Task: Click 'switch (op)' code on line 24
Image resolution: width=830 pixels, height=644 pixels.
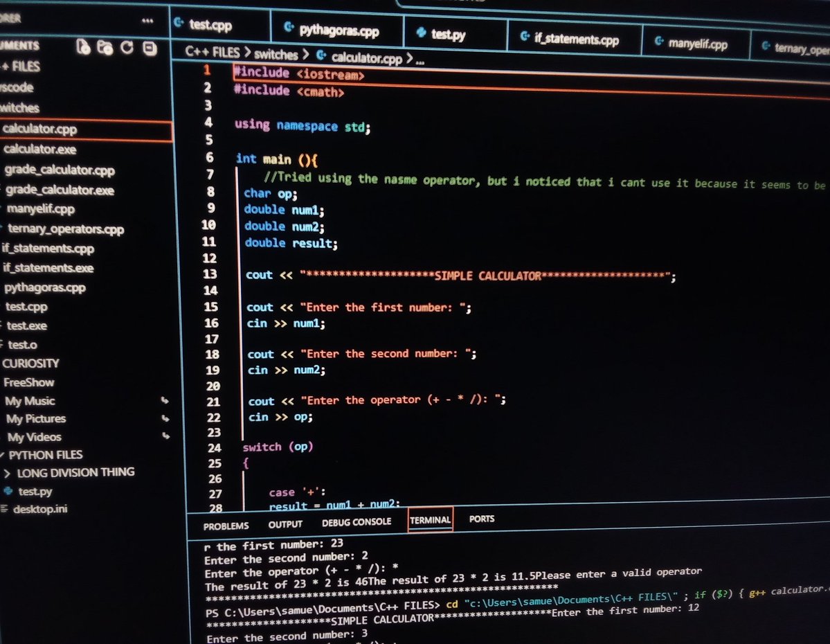Action: click(x=278, y=447)
